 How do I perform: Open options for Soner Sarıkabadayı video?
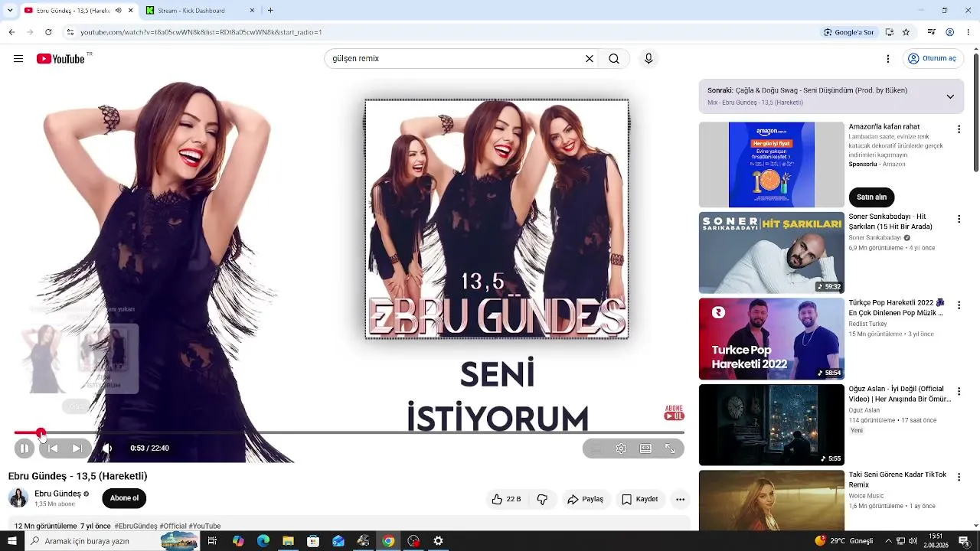(x=959, y=219)
